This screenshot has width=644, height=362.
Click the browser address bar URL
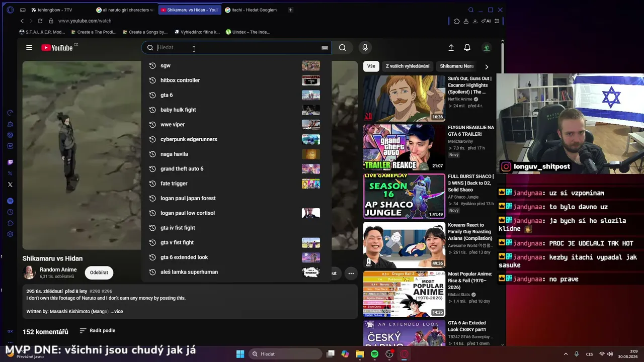85,21
